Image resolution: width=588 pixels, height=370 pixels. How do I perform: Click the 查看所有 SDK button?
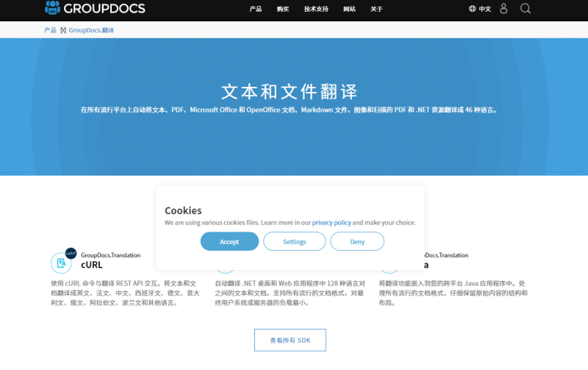(x=290, y=340)
